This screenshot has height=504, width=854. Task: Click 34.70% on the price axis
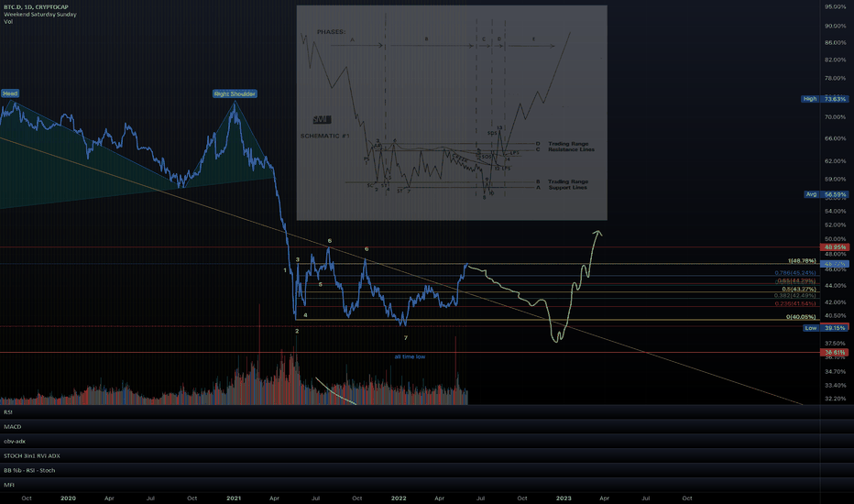835,371
